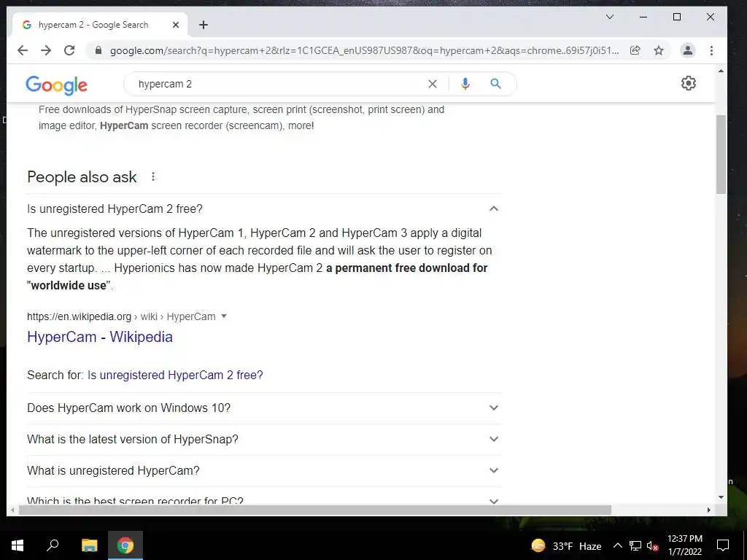Share this page from address bar
Screen dimensions: 747x560
pos(635,50)
